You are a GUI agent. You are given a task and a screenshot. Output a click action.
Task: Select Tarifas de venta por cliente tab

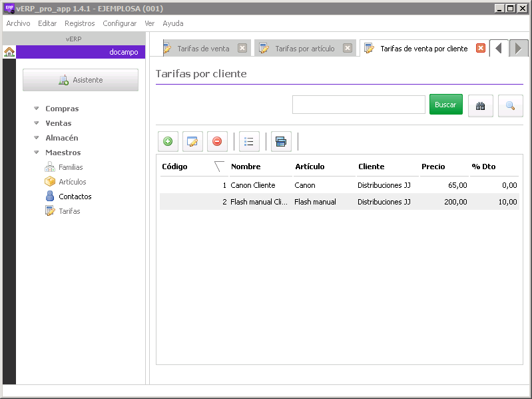(x=423, y=49)
